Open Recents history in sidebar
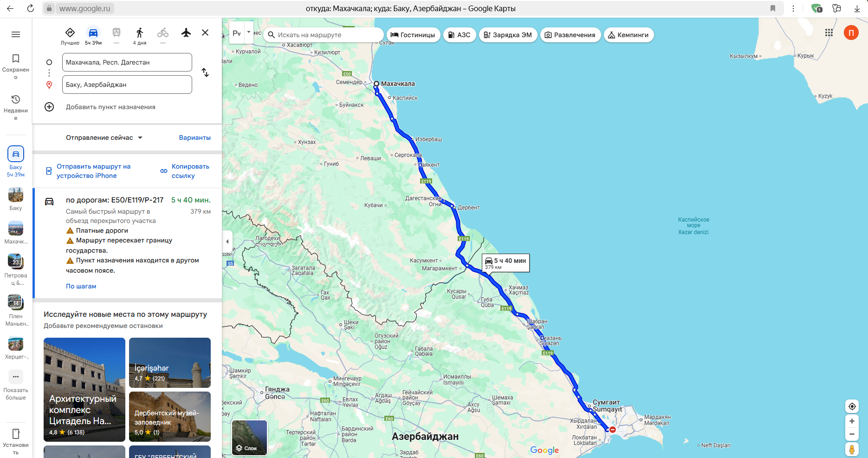Viewport: 868px width, 458px height. [x=16, y=107]
